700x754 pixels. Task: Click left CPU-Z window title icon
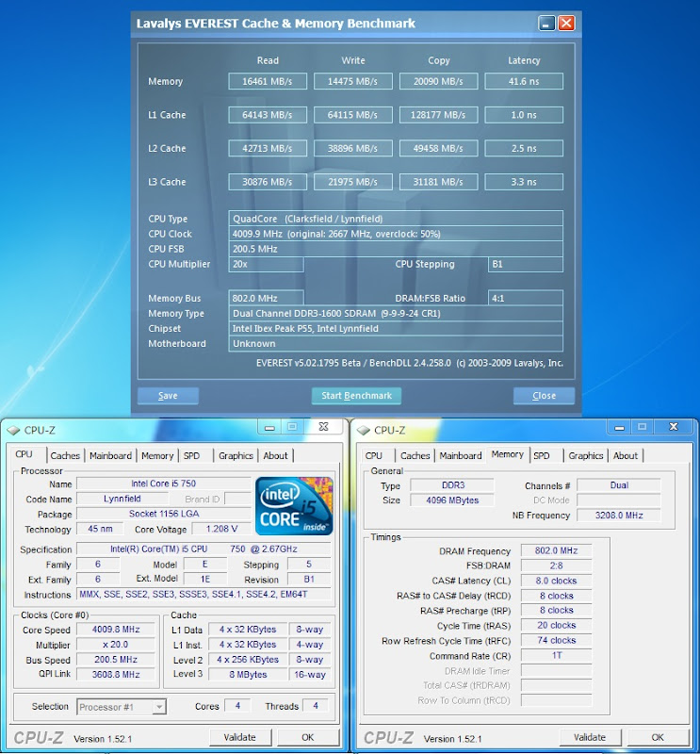point(13,430)
